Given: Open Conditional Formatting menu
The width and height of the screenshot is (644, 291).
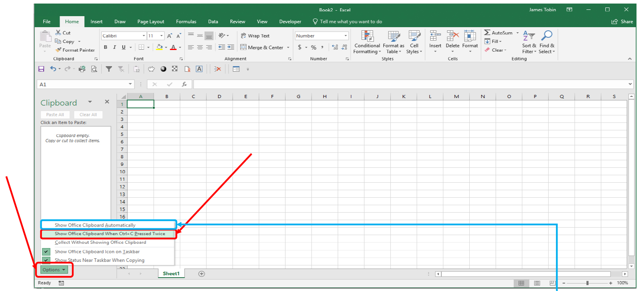Looking at the screenshot, I should (x=367, y=42).
